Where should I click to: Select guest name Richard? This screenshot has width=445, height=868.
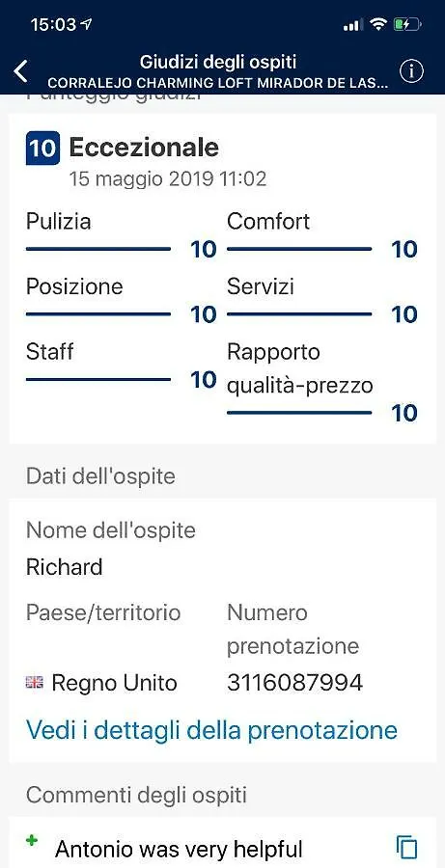pyautogui.click(x=65, y=567)
